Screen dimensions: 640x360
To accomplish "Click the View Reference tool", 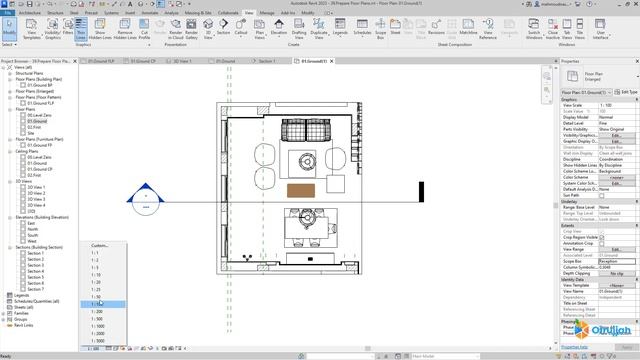I will pos(488,29).
